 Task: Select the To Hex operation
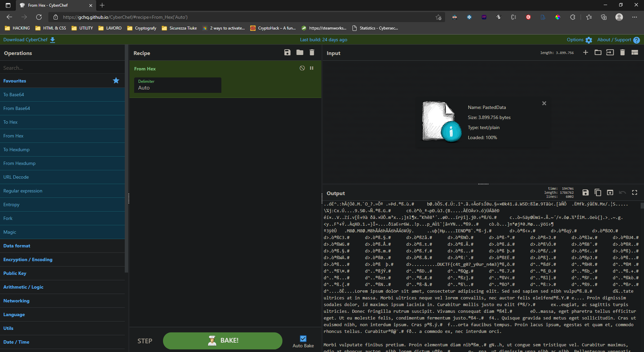point(62,122)
